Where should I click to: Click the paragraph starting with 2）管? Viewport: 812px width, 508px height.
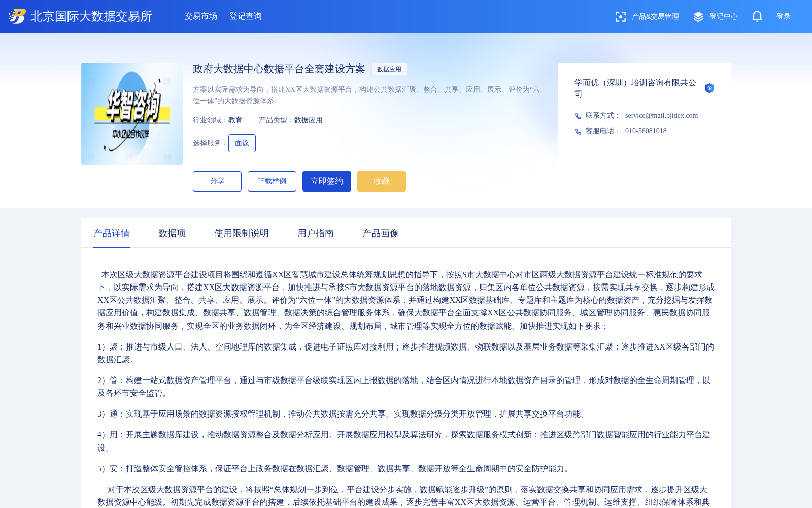[406, 387]
